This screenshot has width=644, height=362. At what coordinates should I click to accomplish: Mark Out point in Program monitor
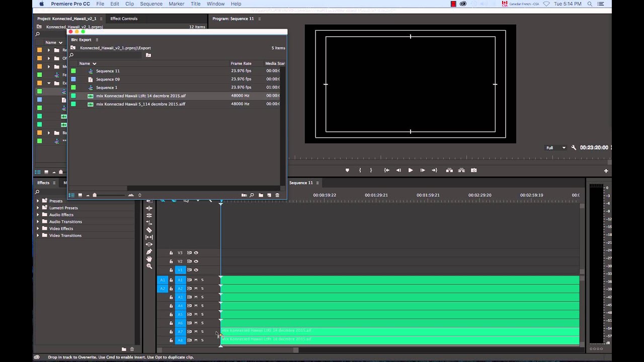tap(371, 170)
